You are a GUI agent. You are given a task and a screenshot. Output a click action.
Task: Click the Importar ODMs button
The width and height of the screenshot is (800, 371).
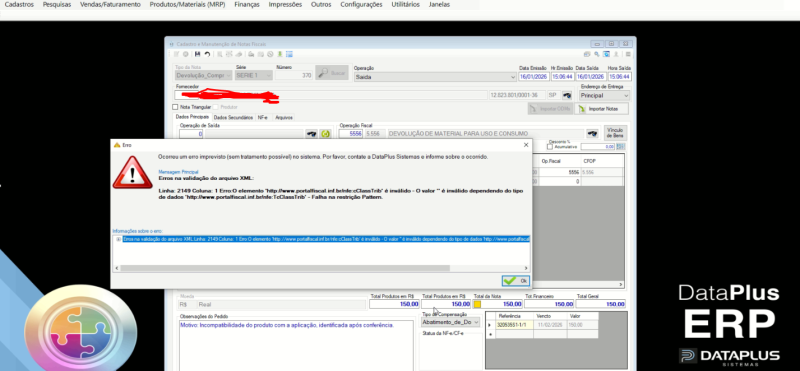(x=550, y=109)
